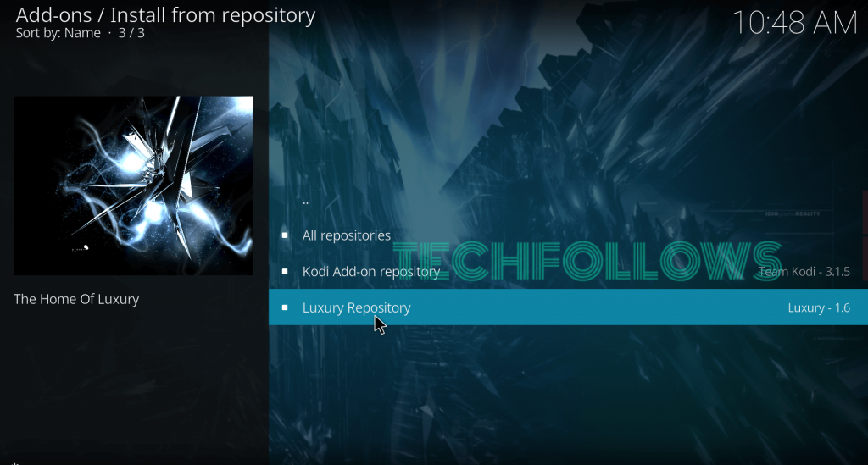Click the 10:48 AM clock
The height and width of the screenshot is (465, 868).
795,23
